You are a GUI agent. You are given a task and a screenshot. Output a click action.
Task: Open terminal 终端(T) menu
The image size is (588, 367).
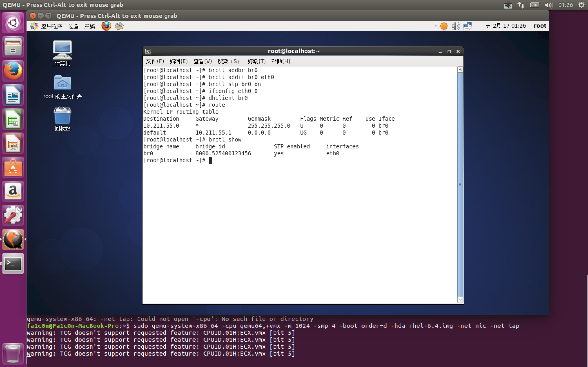pos(256,61)
